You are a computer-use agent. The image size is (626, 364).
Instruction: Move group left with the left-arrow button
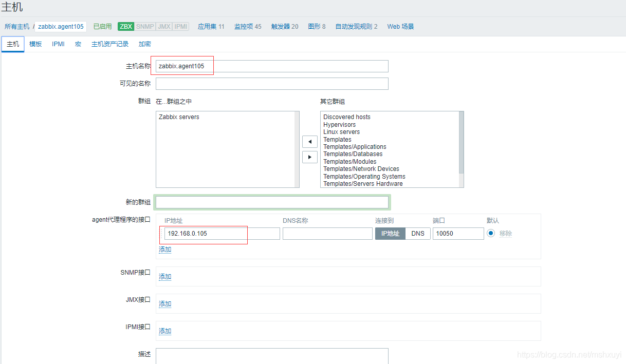click(x=309, y=142)
